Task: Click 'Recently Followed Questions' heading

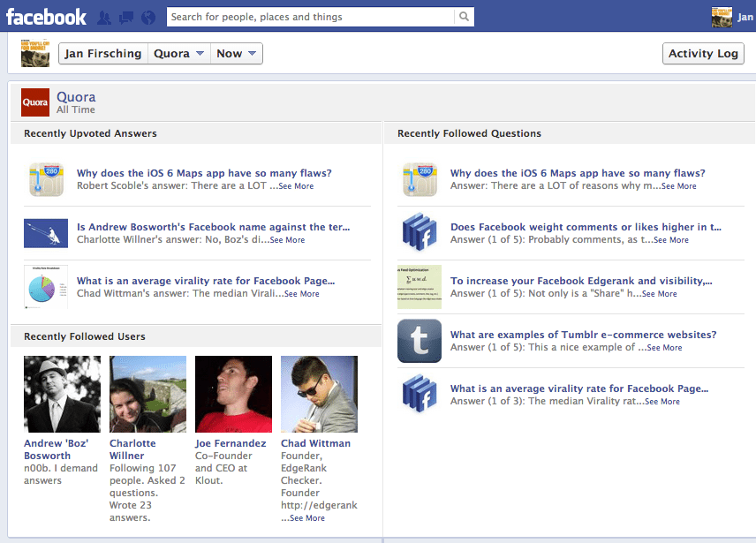Action: (x=469, y=133)
